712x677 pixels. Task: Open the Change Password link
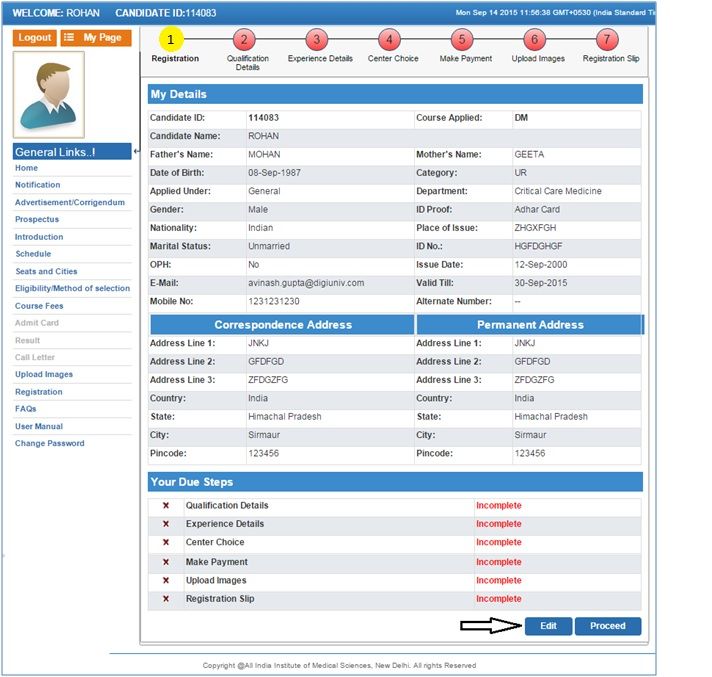[x=49, y=443]
